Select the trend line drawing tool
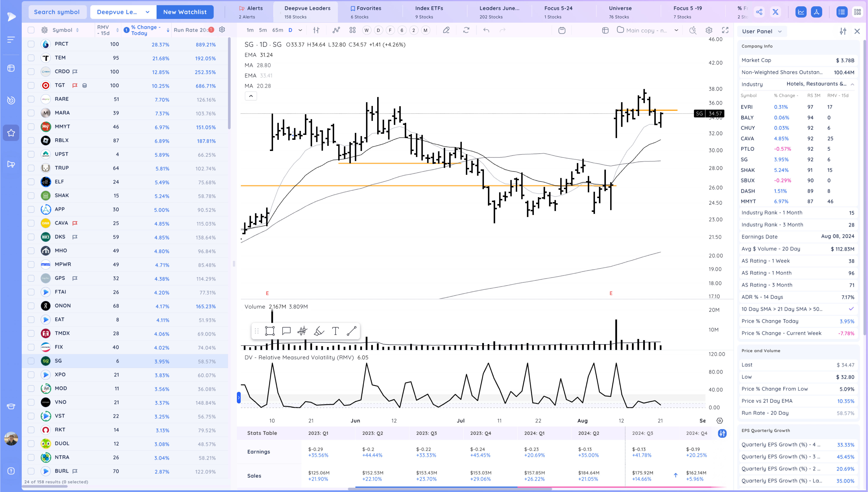The image size is (868, 492). 352,331
